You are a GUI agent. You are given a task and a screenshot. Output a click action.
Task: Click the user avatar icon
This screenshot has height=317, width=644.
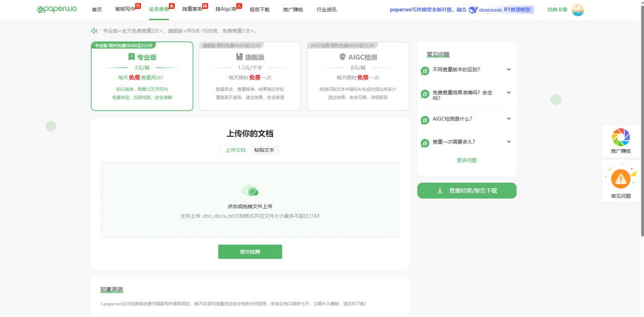click(x=578, y=10)
